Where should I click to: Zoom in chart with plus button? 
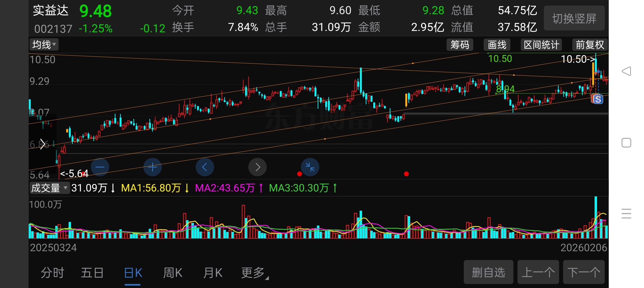click(152, 167)
